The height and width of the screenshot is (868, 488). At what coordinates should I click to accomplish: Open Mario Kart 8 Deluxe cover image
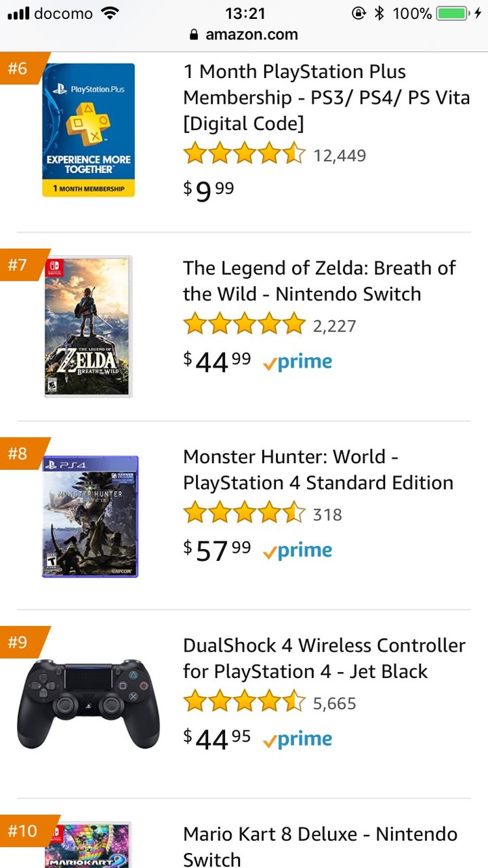tap(88, 845)
